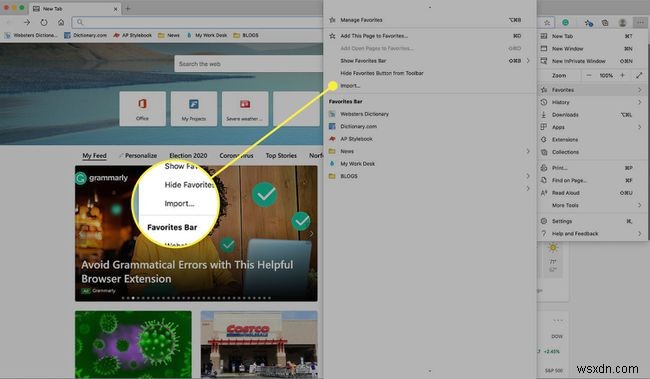Click the Search the web field

click(x=249, y=64)
